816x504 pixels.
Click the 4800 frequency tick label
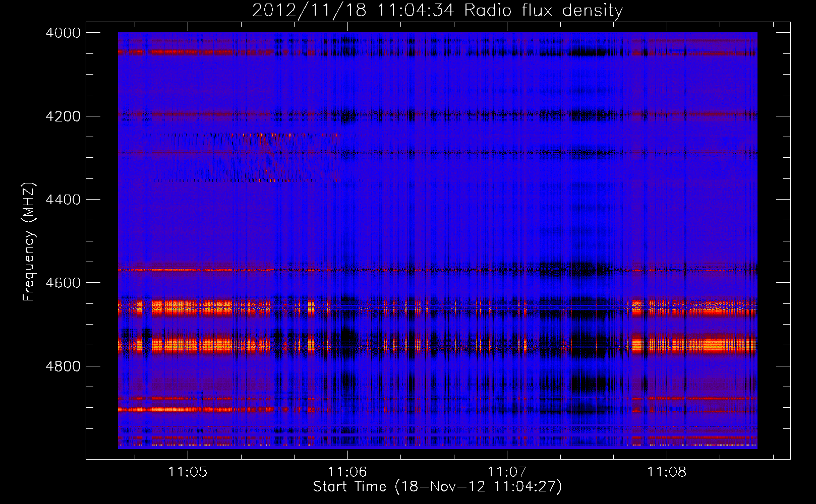(63, 366)
